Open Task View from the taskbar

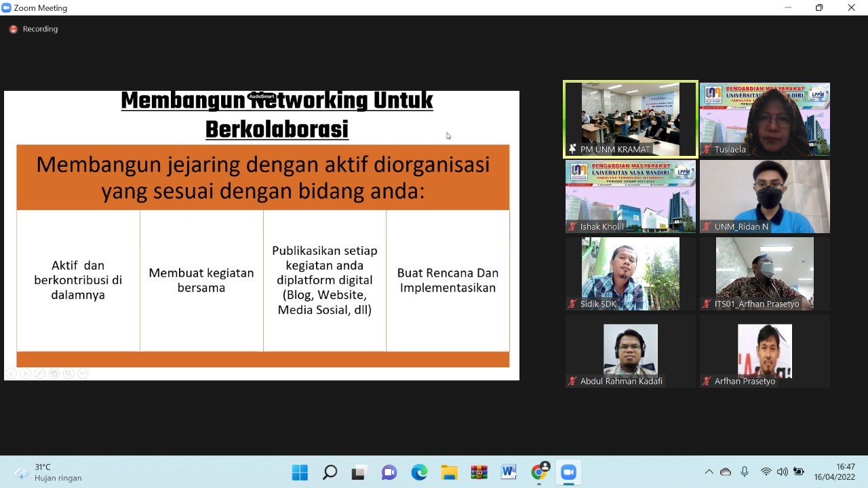pos(359,472)
